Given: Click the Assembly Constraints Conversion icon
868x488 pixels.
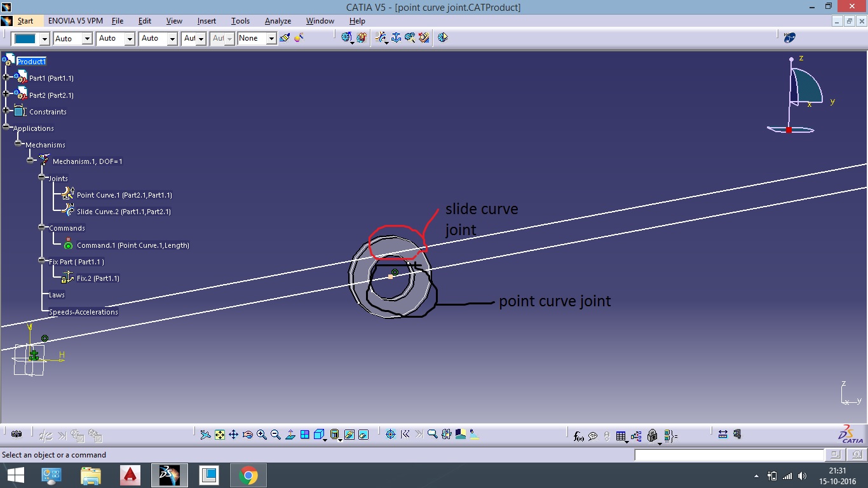Looking at the screenshot, I should click(410, 38).
